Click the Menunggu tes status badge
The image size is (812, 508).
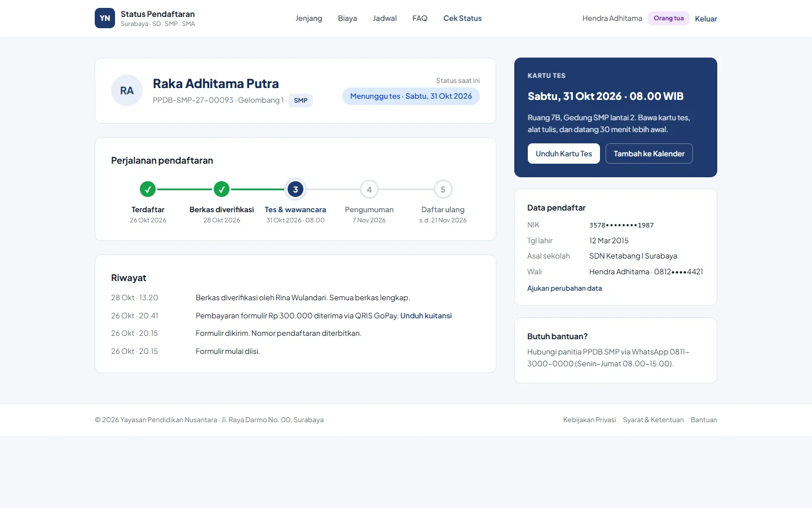pos(411,97)
